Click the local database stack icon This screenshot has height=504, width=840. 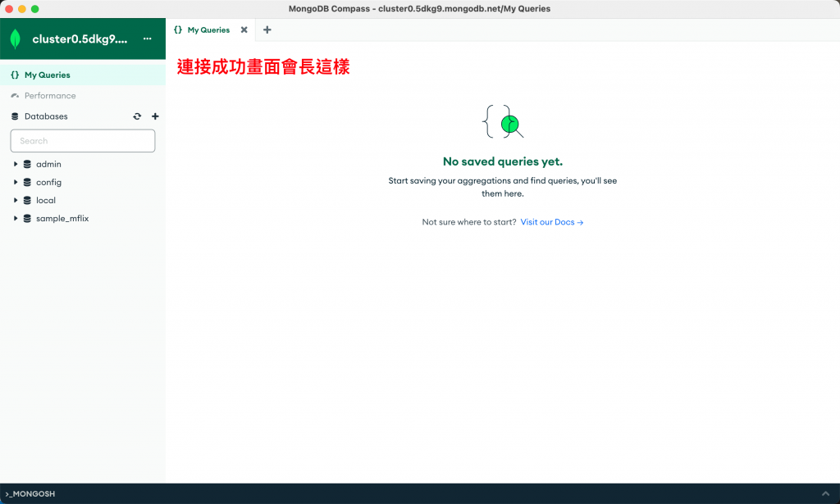pos(27,201)
